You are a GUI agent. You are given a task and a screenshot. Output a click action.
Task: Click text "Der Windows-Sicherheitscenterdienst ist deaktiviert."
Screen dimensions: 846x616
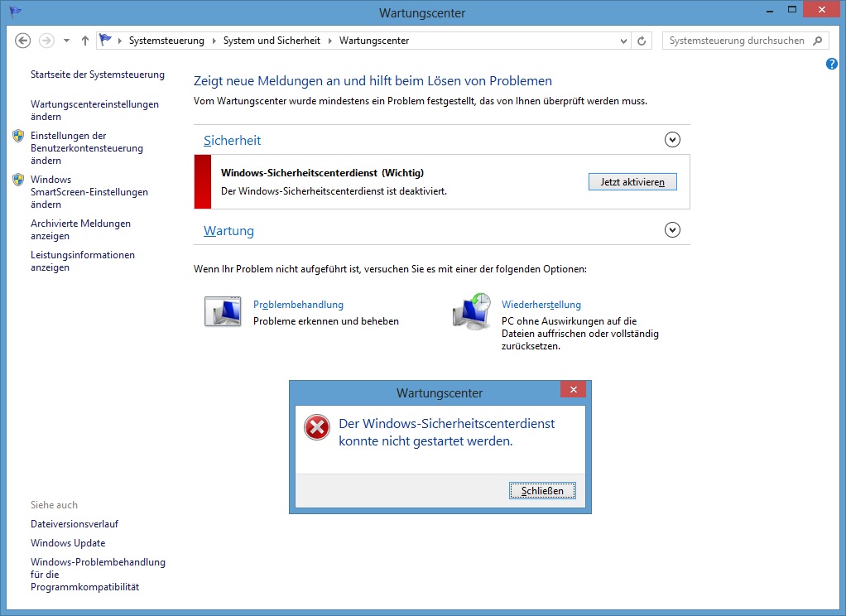click(x=334, y=191)
